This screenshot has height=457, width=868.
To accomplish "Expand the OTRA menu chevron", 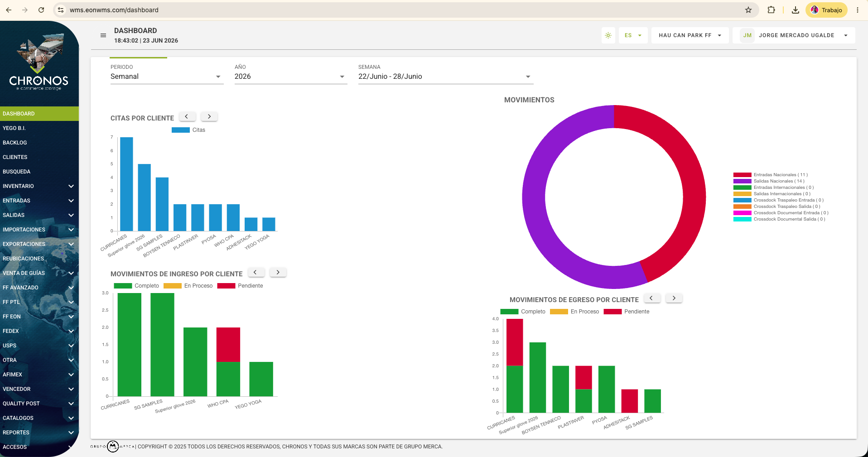I will pos(71,360).
